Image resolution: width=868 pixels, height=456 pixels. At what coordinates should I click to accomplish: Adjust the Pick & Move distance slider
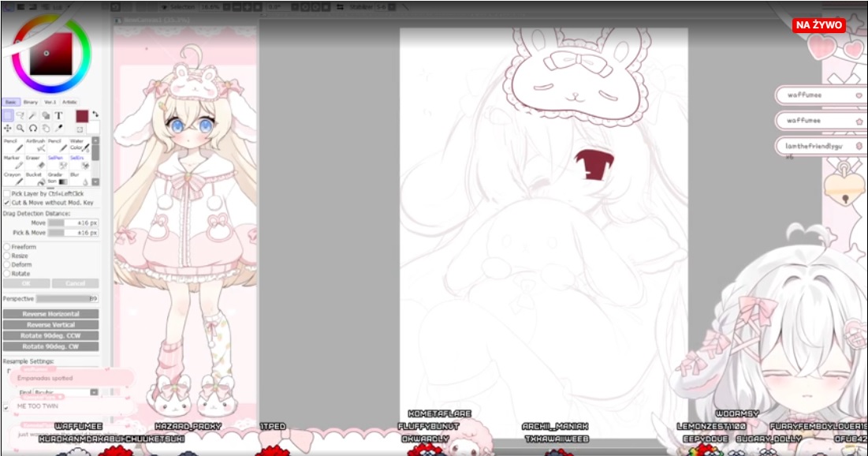[73, 233]
